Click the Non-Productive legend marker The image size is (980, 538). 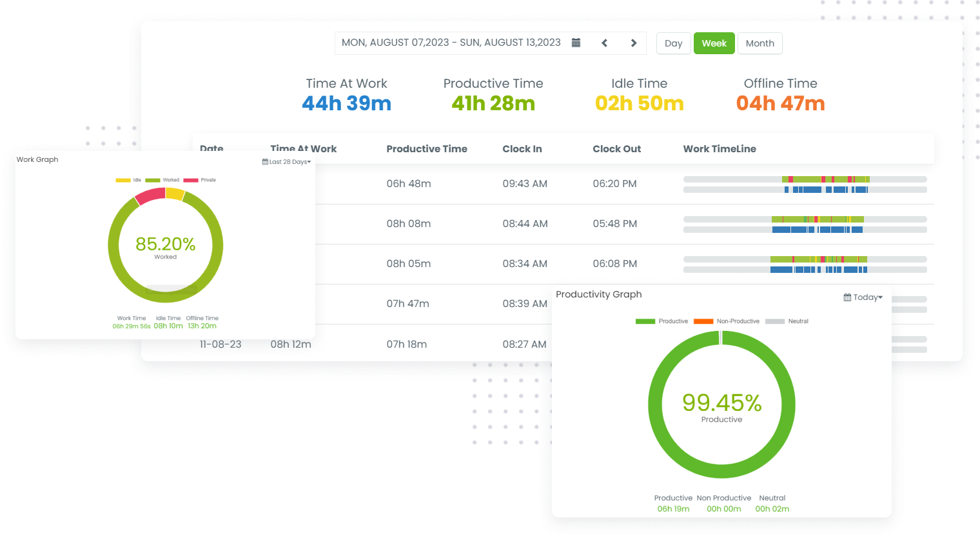tap(703, 321)
